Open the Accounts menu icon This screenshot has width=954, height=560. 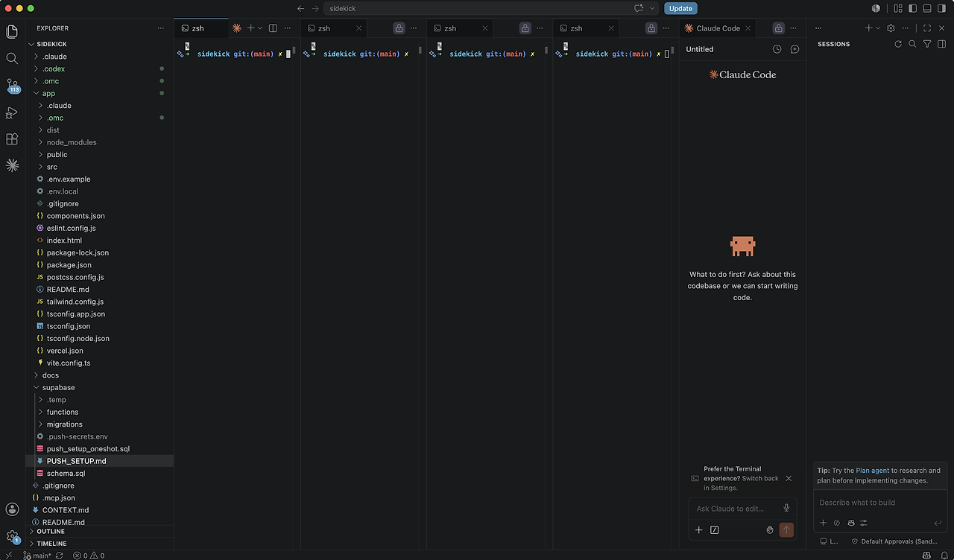pyautogui.click(x=12, y=509)
